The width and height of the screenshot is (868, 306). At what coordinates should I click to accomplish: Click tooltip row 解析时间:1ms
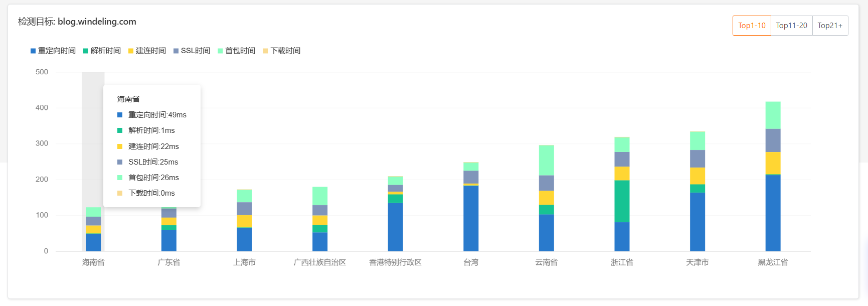146,130
